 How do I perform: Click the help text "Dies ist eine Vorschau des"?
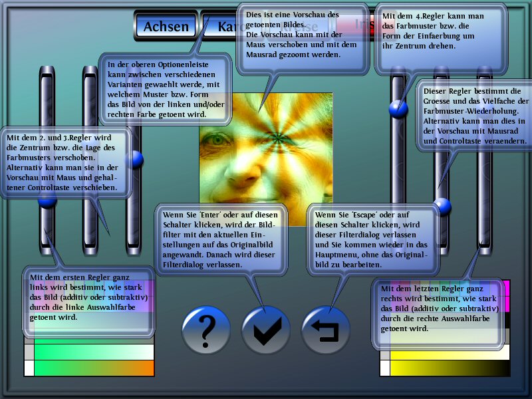[293, 15]
